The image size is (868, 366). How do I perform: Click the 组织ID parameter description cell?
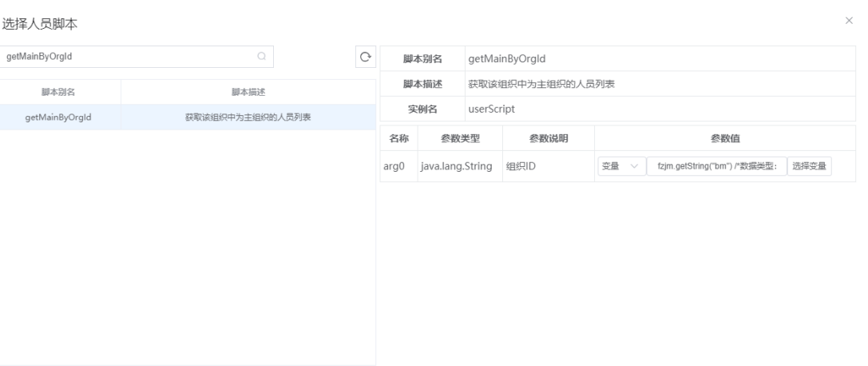[x=549, y=166]
